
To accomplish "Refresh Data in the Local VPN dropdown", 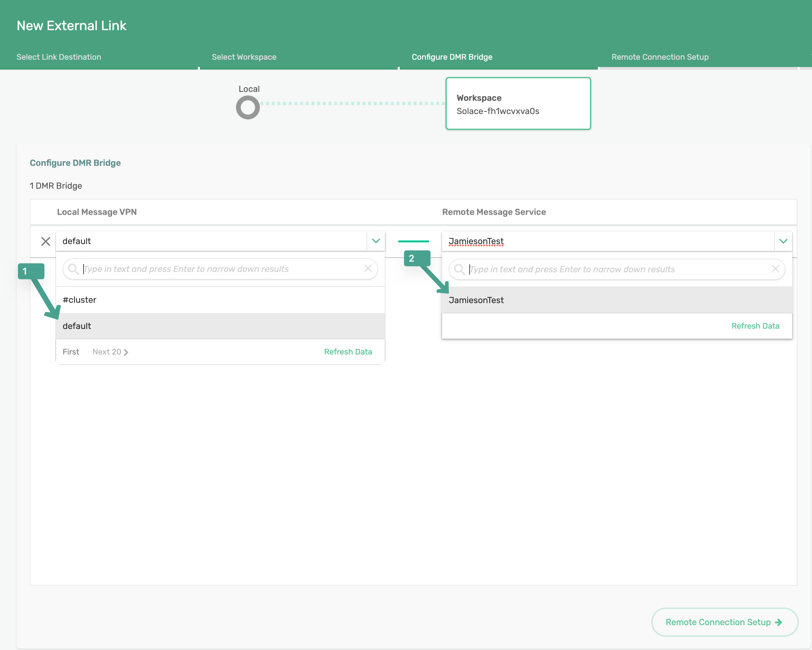I will tap(348, 352).
